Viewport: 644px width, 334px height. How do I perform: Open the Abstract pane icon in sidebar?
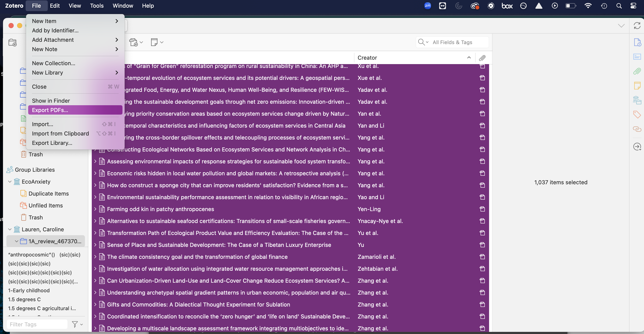[637, 57]
